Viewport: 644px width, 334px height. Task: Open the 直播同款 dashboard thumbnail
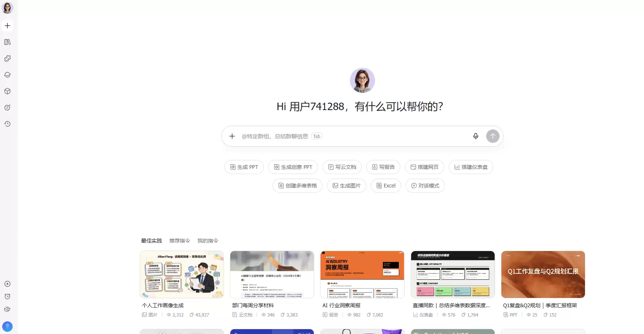pyautogui.click(x=453, y=274)
